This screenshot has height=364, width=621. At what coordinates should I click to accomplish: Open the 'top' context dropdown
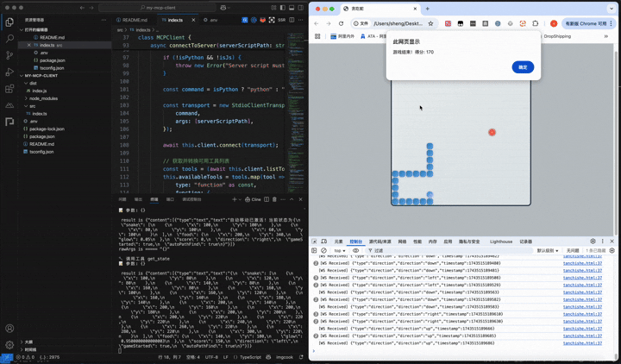[340, 251]
